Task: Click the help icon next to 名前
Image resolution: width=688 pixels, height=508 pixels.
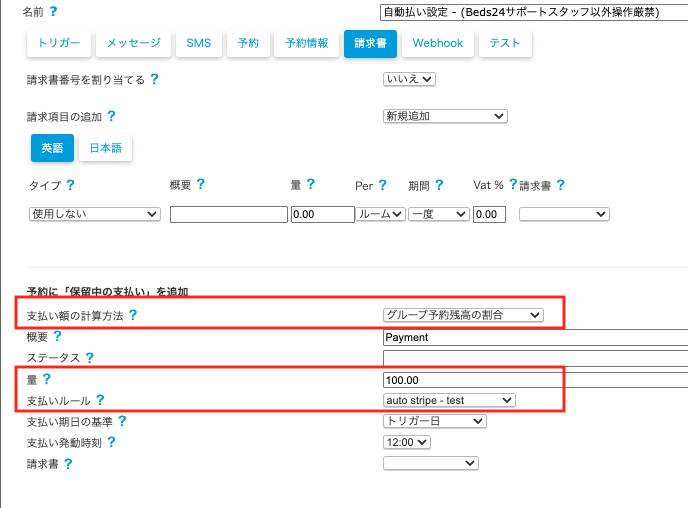Action: [x=53, y=12]
